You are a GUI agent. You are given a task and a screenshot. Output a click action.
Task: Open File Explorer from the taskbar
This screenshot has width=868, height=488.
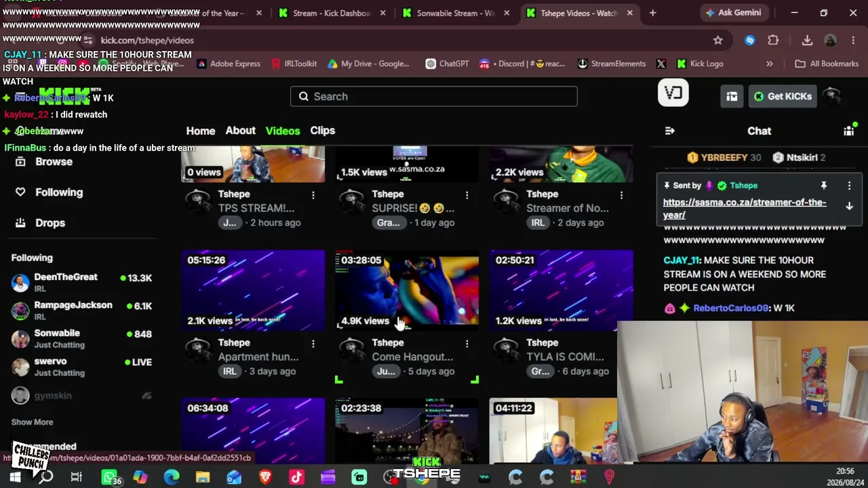click(x=203, y=477)
